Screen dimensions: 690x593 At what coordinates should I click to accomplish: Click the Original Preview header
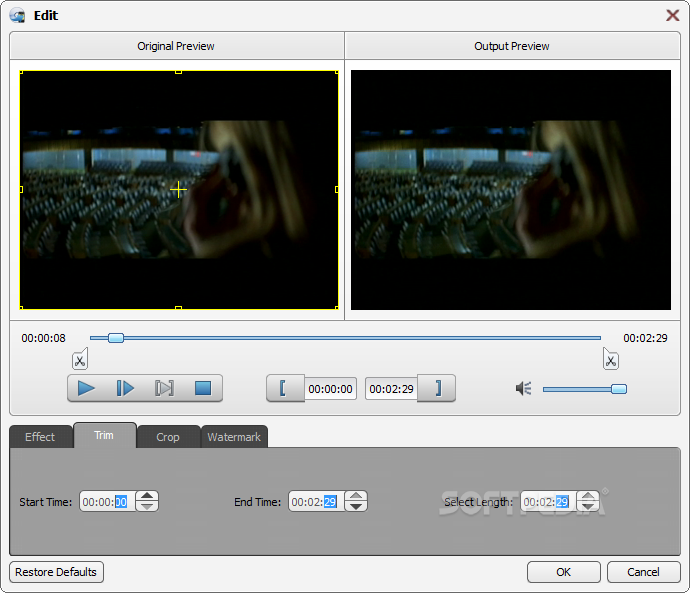click(176, 46)
